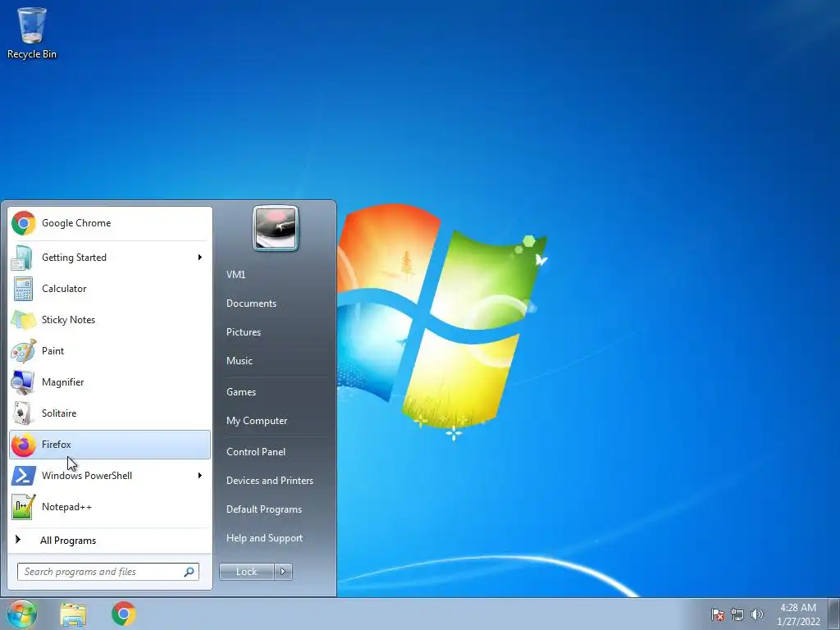This screenshot has width=840, height=630.
Task: Open Recycle Bin on desktop
Action: tap(32, 33)
